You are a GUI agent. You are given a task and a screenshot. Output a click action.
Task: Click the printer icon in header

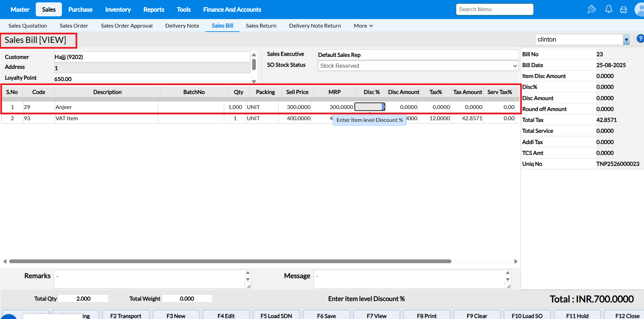click(624, 10)
